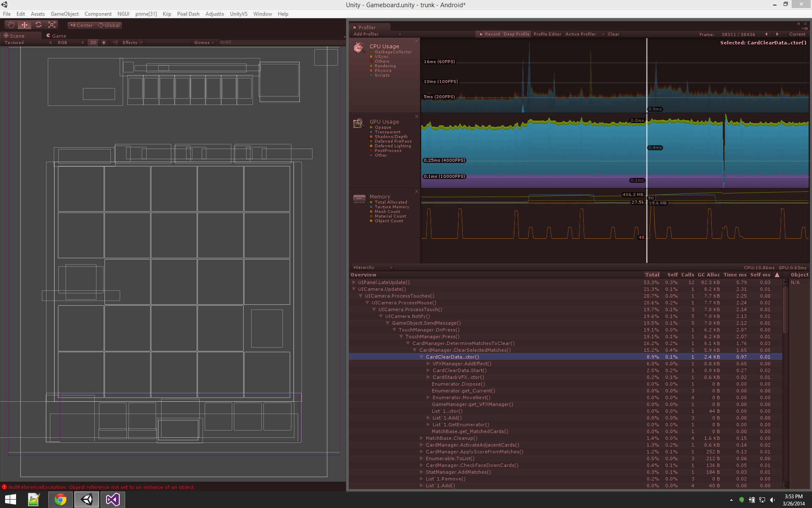Select the Scale tool

coord(52,25)
